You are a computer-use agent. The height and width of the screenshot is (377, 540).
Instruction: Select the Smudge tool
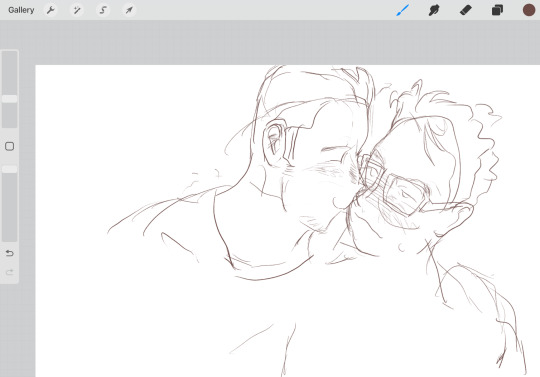point(434,10)
